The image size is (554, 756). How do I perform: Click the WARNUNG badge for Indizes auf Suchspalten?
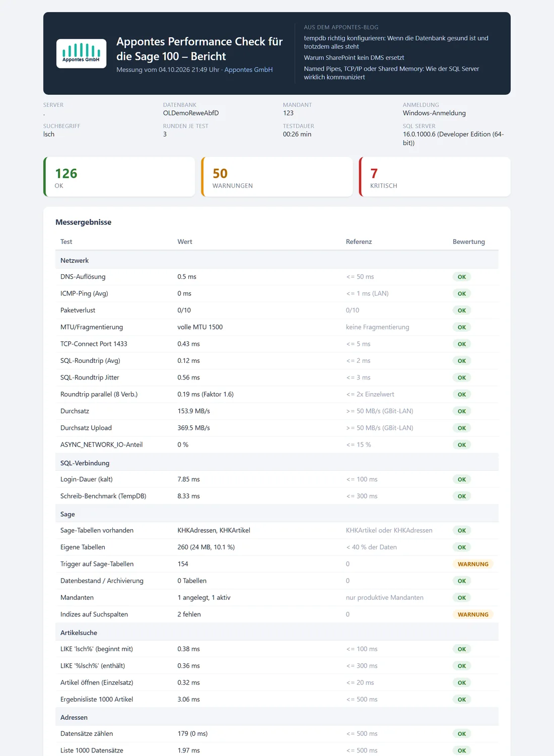click(x=473, y=614)
